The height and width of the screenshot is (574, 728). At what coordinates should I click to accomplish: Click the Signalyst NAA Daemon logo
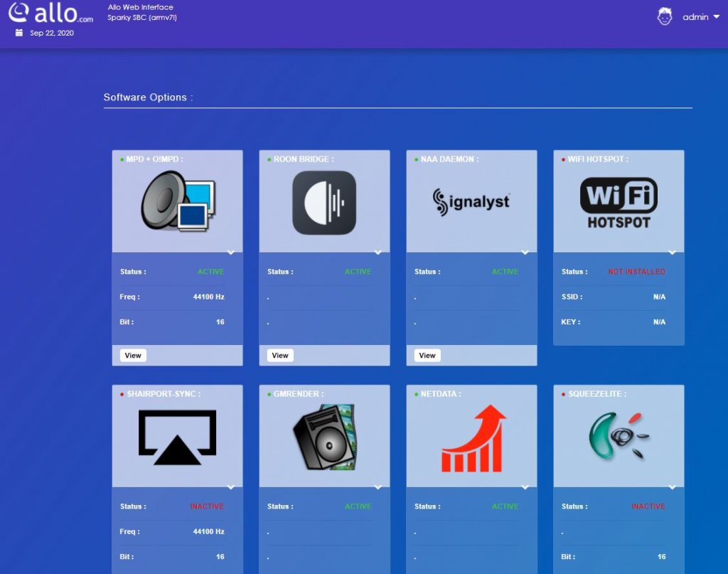(x=471, y=202)
